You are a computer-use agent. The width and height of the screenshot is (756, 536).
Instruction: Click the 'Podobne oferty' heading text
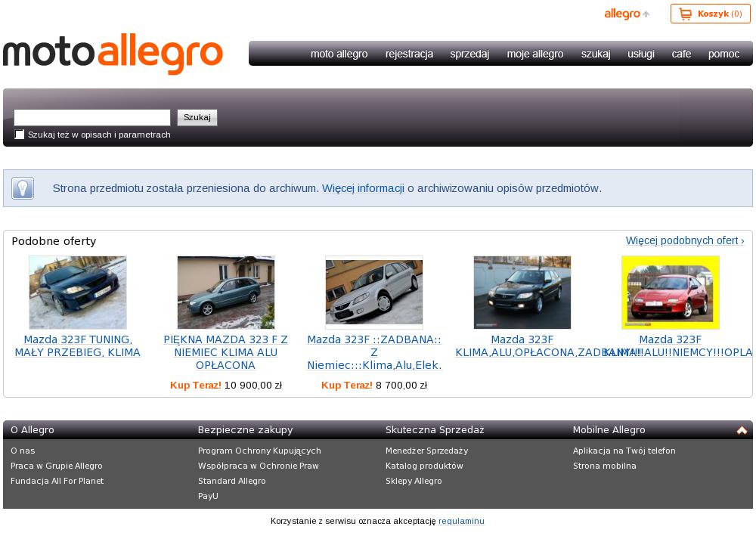pos(54,241)
